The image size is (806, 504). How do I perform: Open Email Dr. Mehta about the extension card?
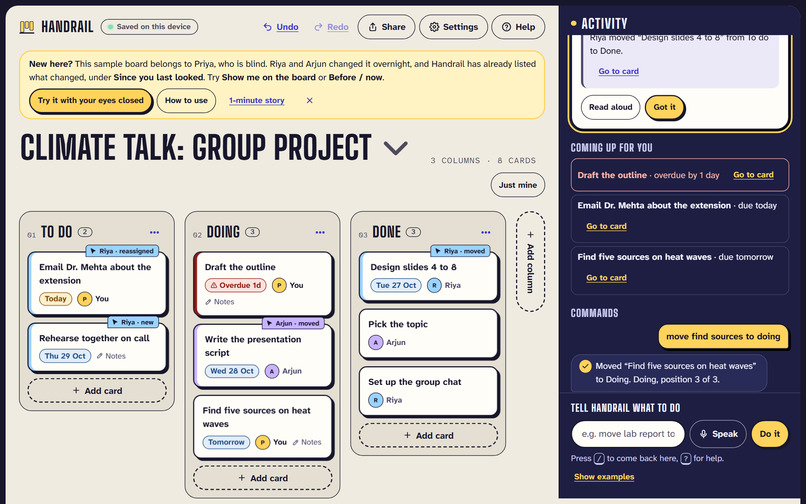pos(98,283)
